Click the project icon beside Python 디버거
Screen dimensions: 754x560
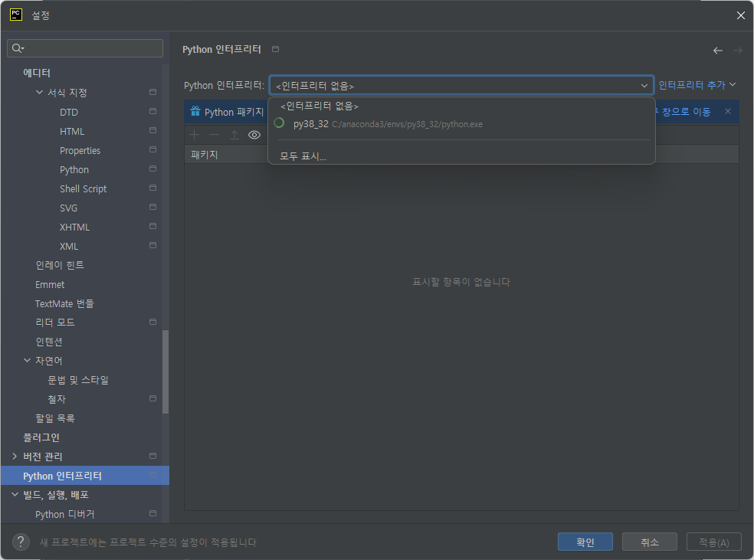(153, 513)
